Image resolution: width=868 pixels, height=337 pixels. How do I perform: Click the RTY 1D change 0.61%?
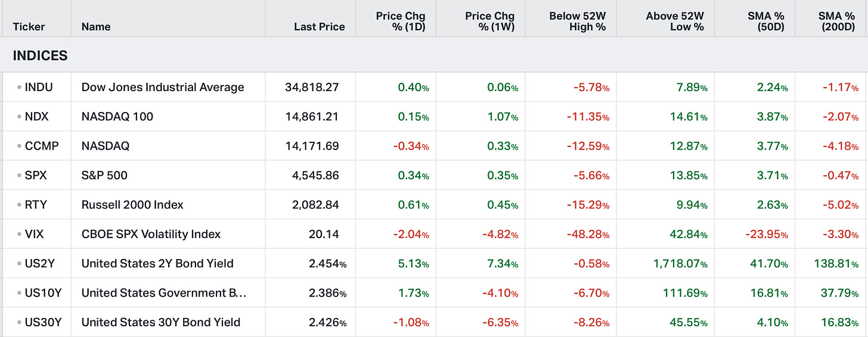tap(413, 205)
